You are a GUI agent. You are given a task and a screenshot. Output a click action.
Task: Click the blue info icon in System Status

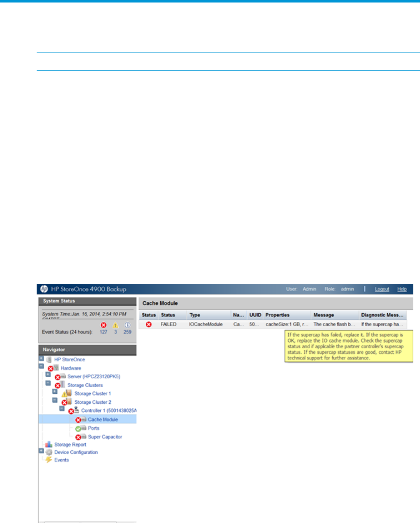point(128,325)
